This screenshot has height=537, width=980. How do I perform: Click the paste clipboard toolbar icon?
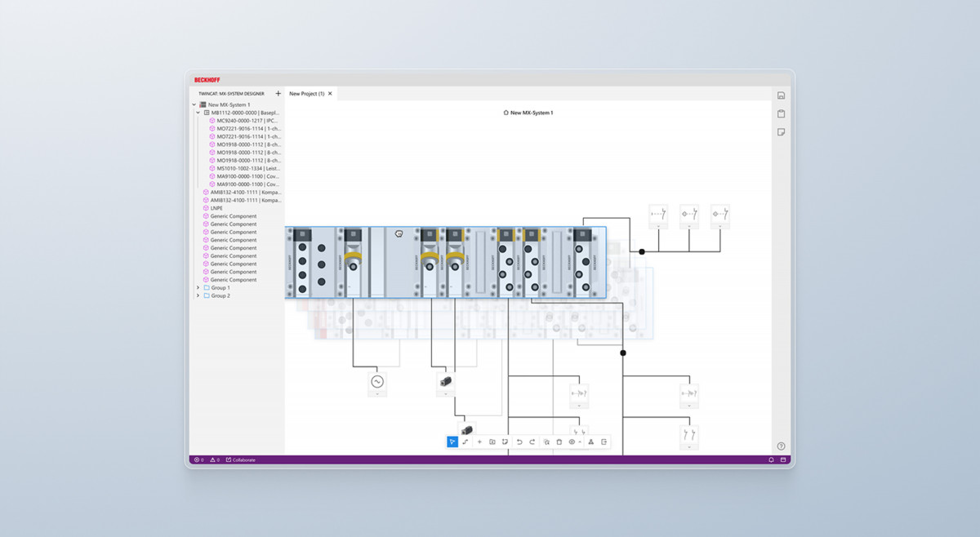tap(559, 442)
